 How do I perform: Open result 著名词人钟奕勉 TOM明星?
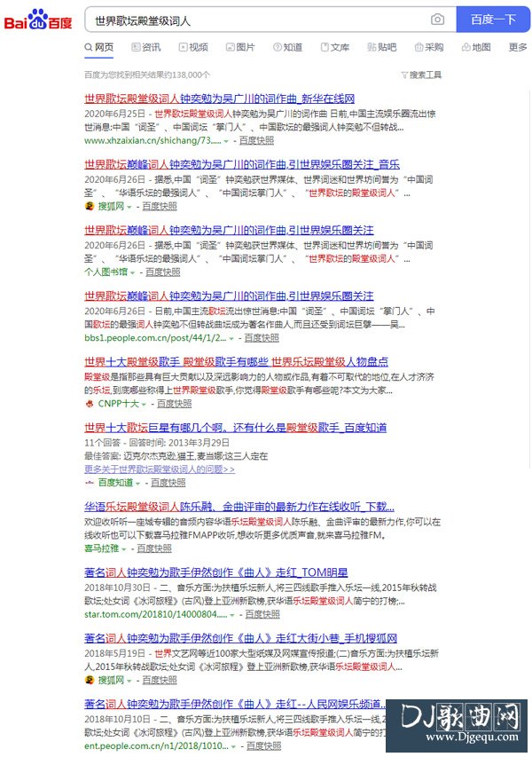[216, 572]
